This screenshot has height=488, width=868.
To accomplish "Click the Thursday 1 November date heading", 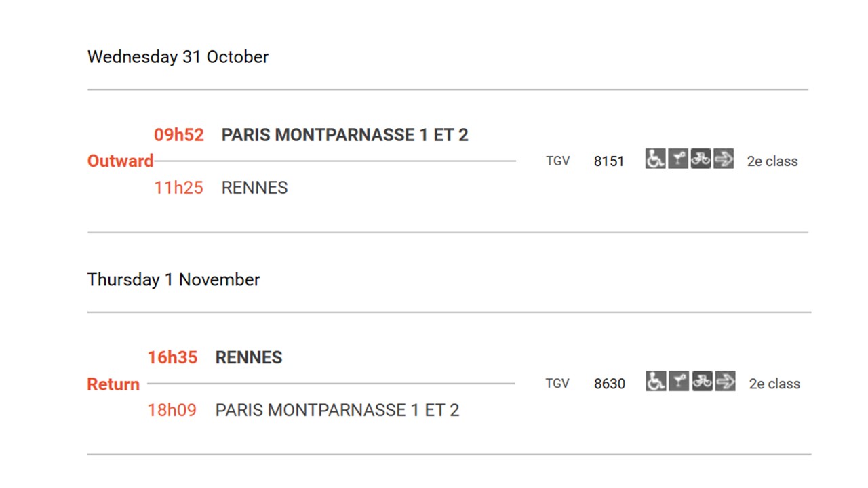I will (174, 280).
